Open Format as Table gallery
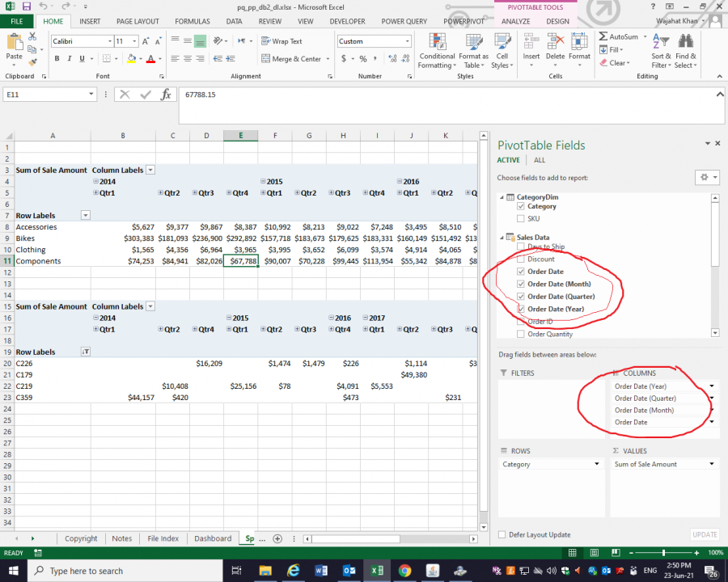Image resolution: width=728 pixels, height=582 pixels. click(x=473, y=51)
